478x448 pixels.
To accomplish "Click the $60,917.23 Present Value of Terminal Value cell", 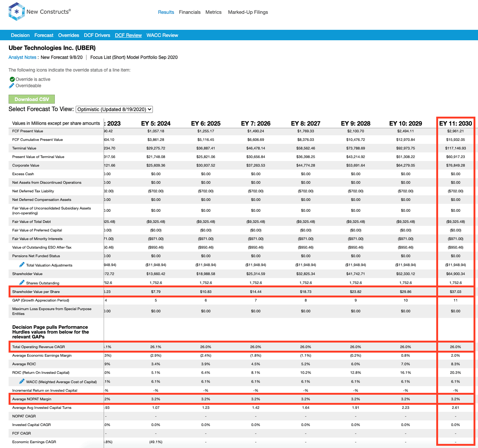I will coord(456,157).
